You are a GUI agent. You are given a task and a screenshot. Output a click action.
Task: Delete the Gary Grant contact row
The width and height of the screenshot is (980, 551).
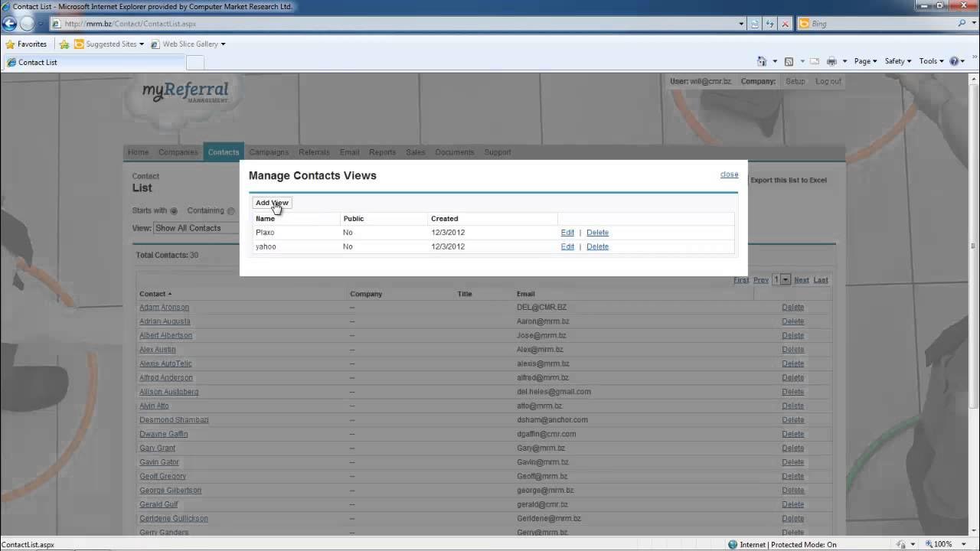tap(793, 448)
